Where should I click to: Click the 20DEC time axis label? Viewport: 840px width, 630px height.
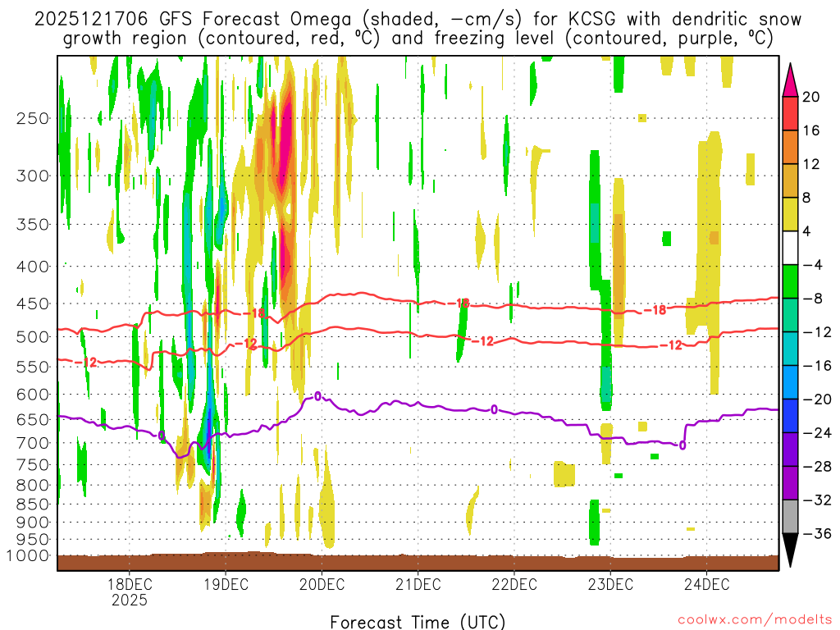point(322,584)
